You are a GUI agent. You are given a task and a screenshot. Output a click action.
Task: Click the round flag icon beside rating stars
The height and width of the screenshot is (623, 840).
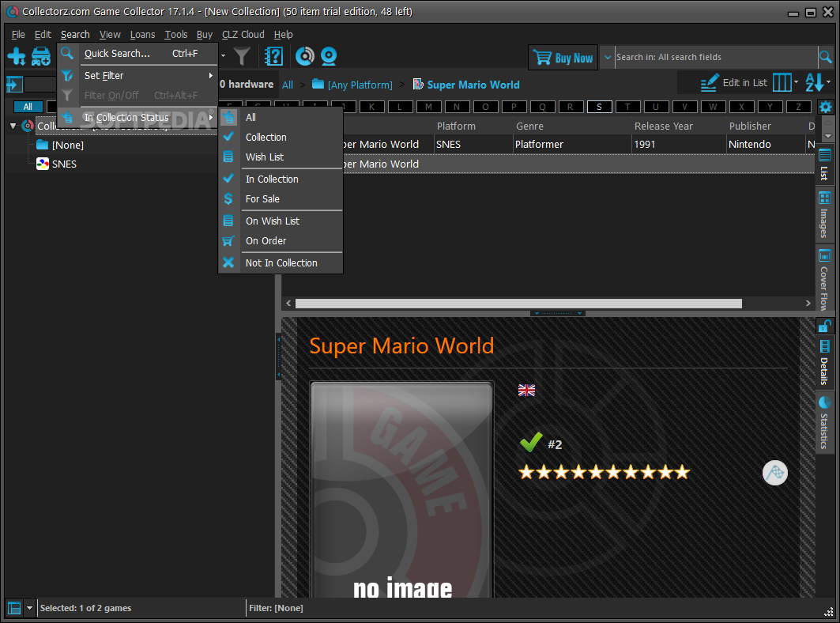774,473
